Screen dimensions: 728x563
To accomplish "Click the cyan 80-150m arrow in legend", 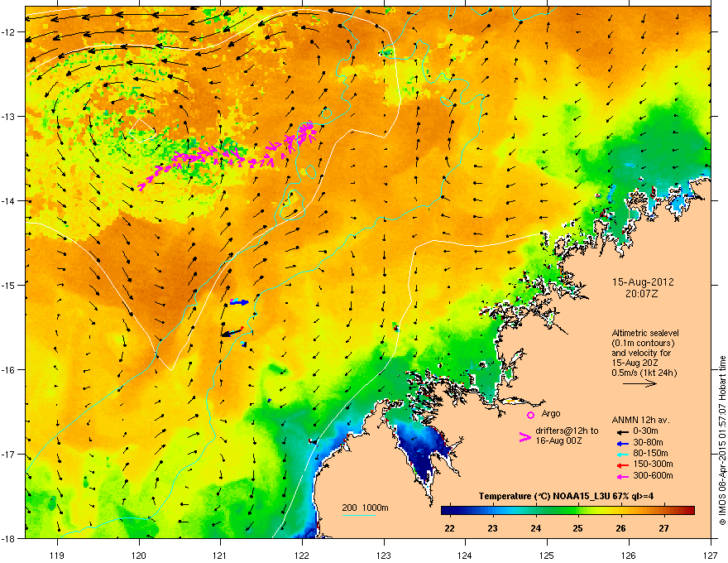I will [x=622, y=454].
